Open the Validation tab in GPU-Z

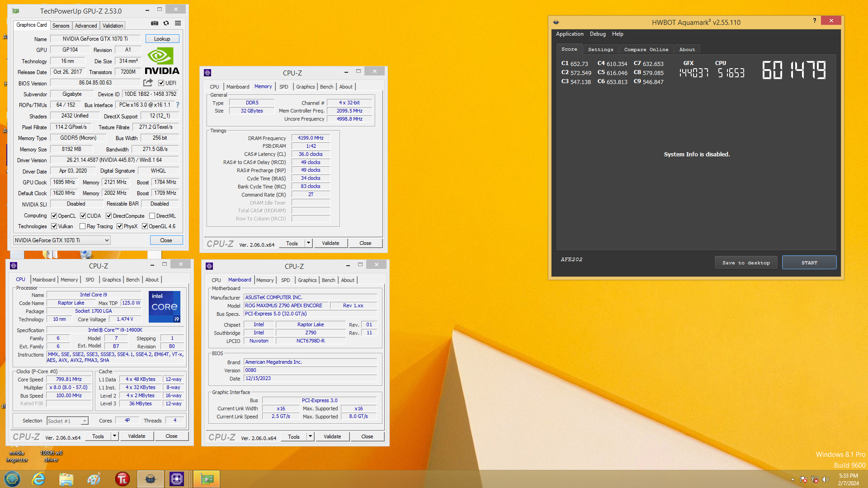point(113,26)
